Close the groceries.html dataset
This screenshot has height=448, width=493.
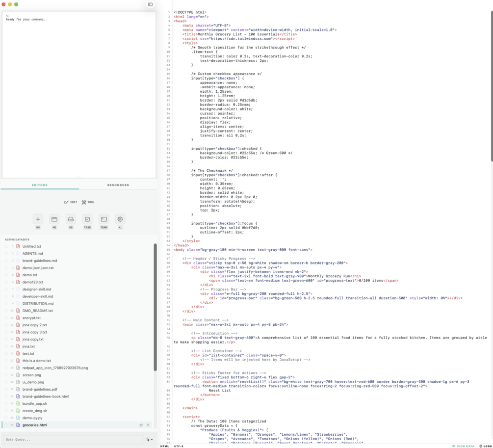coord(148,425)
